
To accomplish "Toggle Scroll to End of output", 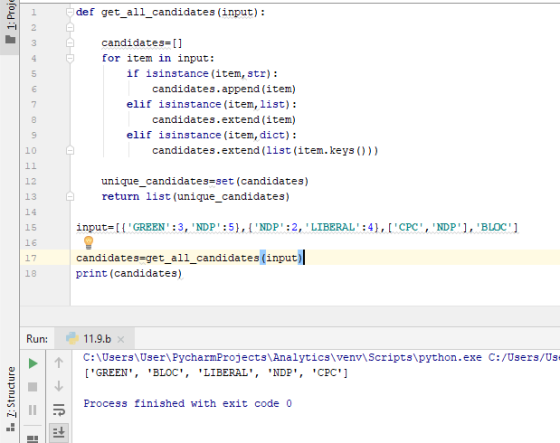I will click(x=59, y=432).
